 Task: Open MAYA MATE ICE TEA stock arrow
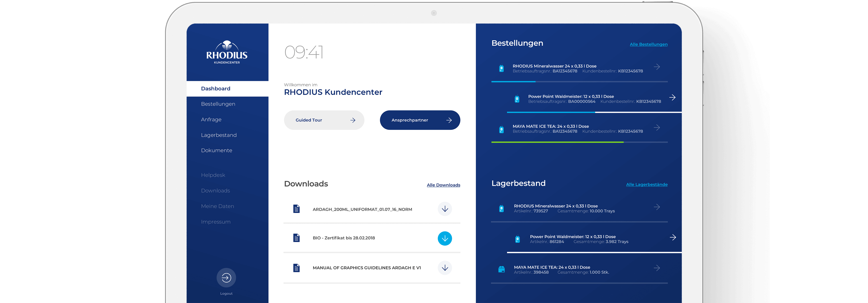(x=657, y=268)
